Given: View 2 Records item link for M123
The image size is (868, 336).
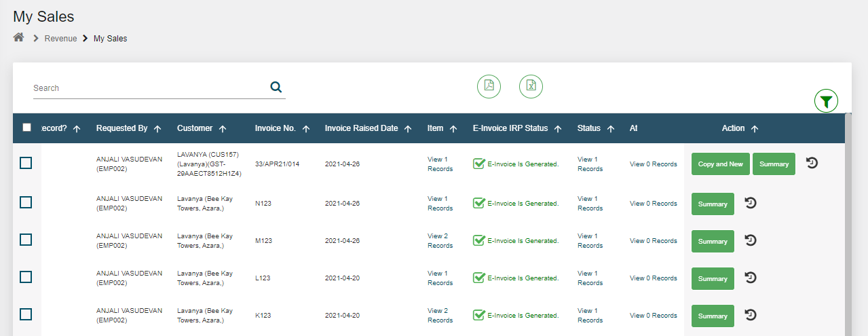Looking at the screenshot, I should point(440,241).
